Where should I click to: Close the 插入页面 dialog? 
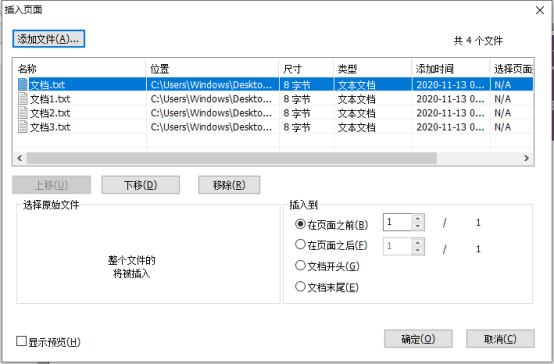540,10
